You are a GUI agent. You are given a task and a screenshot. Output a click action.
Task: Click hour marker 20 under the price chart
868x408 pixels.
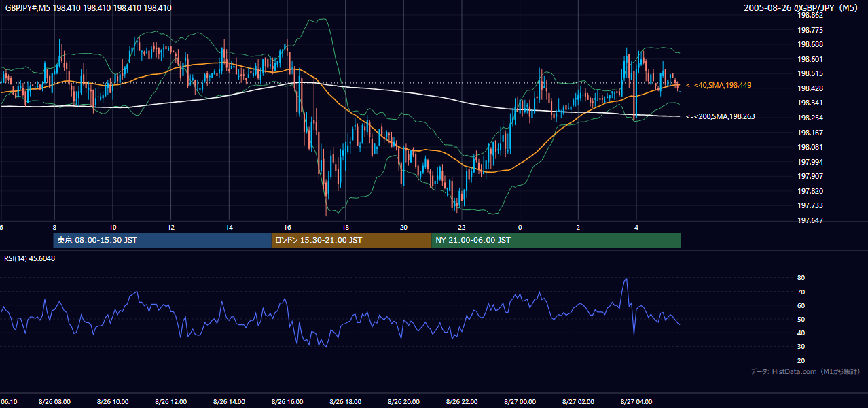[404, 227]
